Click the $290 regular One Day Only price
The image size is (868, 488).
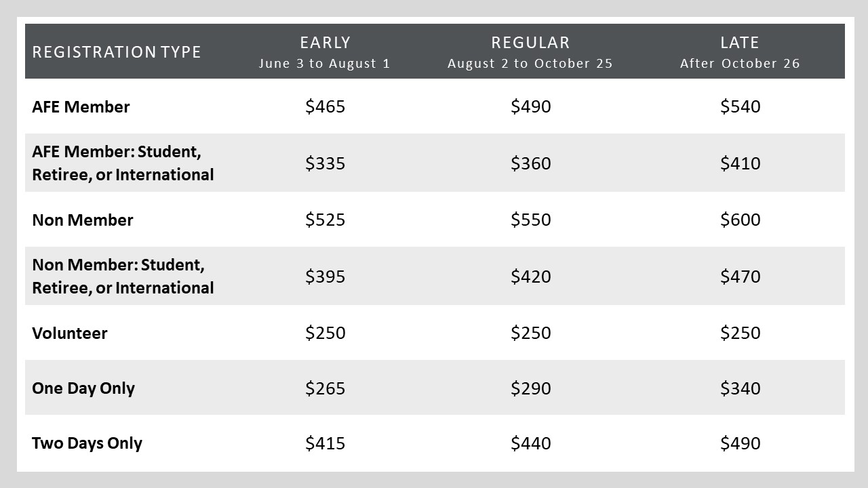coord(531,389)
